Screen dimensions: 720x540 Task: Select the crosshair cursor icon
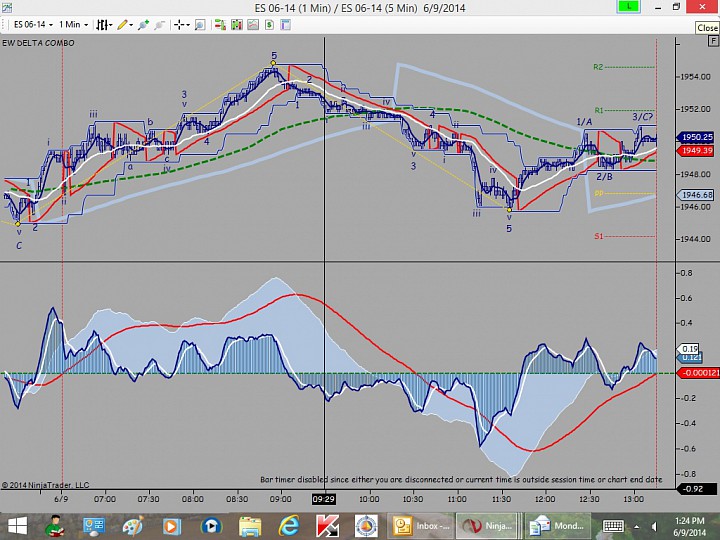click(180, 25)
